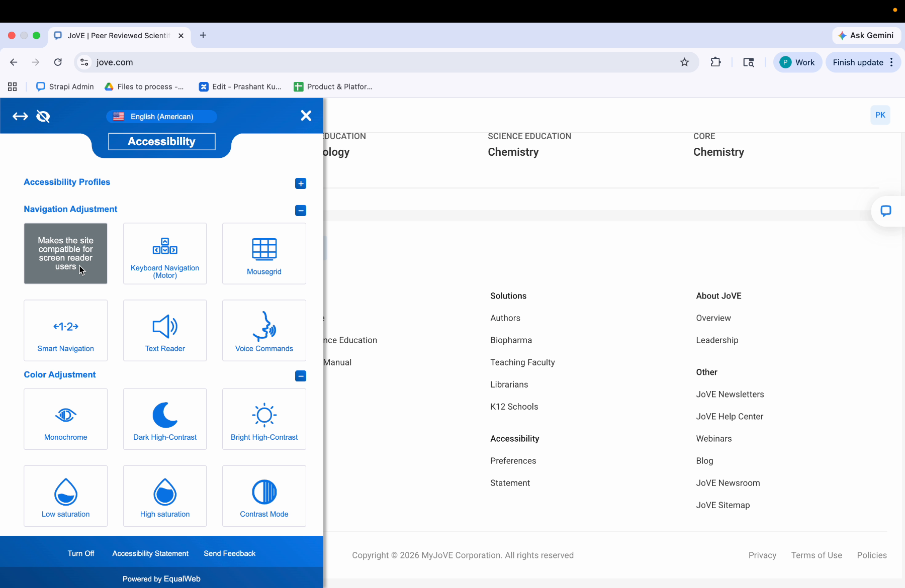Open the Strapi Admin bookmark
905x588 pixels.
[65, 86]
